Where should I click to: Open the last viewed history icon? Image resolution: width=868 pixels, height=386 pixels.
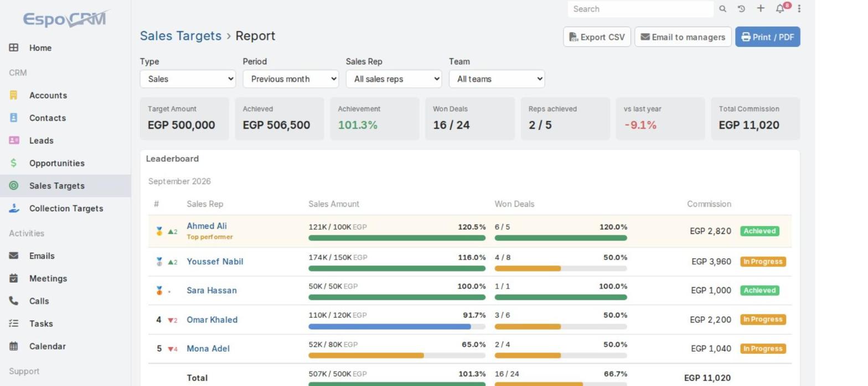741,9
